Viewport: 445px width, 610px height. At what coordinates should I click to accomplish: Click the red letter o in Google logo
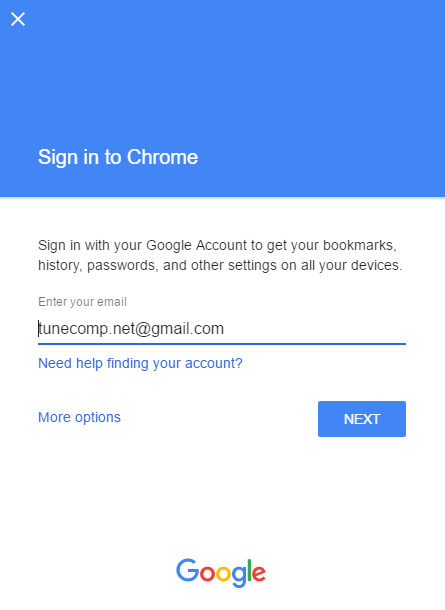pos(207,574)
